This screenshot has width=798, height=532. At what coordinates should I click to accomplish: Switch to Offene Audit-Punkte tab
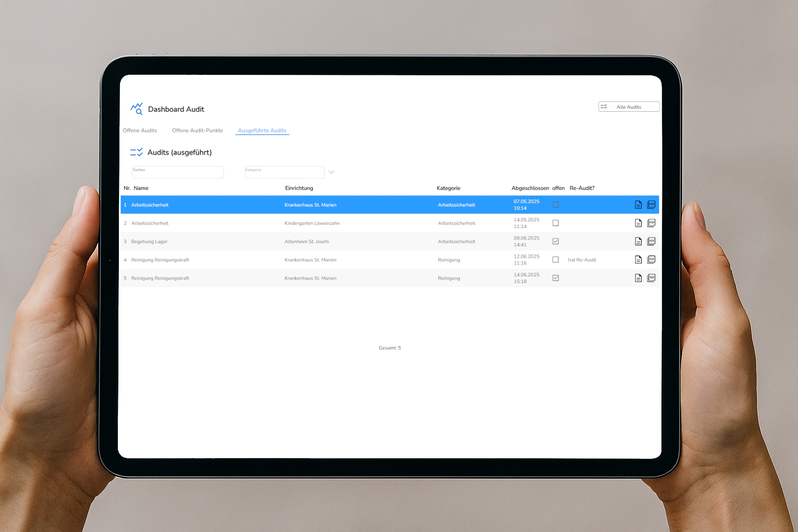[x=197, y=130]
